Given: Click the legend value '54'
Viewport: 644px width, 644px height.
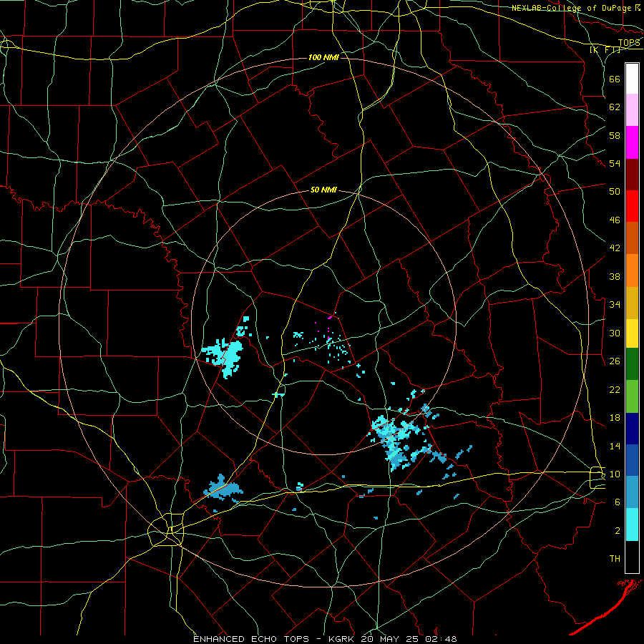Looking at the screenshot, I should (615, 163).
